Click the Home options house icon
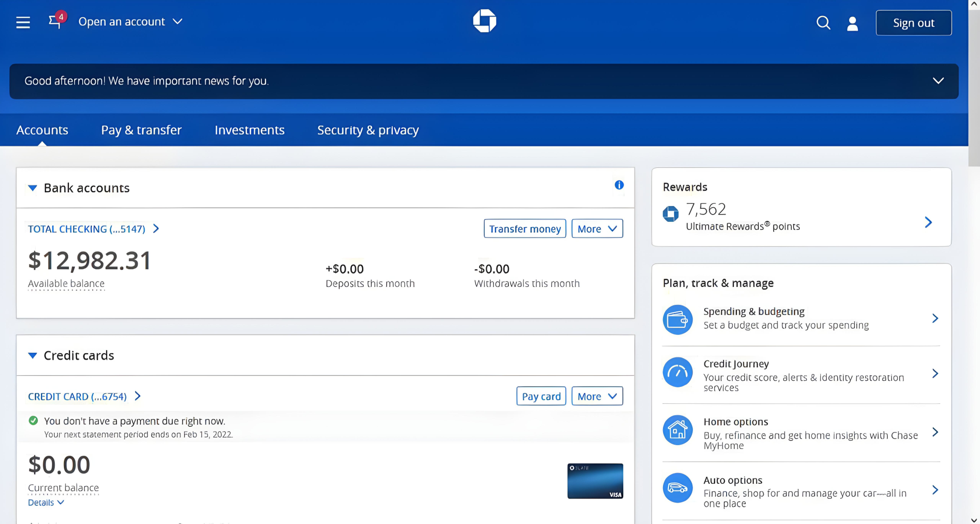Screen dimensions: 980x524 click(x=678, y=430)
